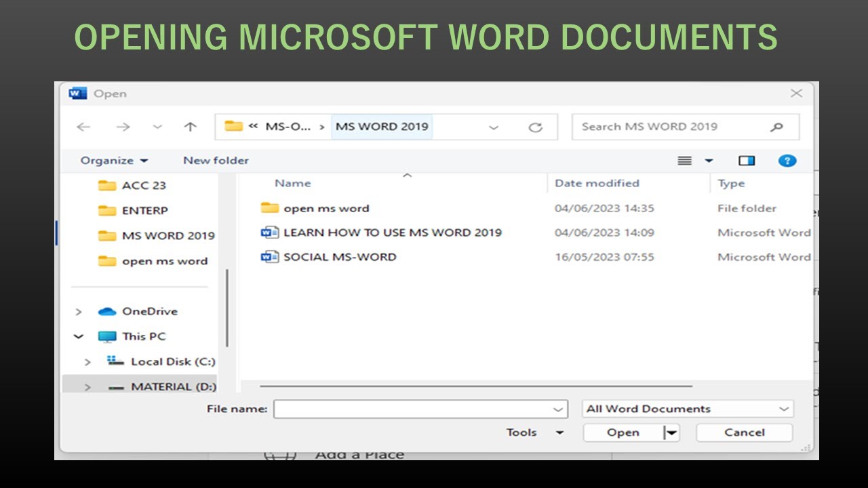The width and height of the screenshot is (868, 488).
Task: Select LEARN HOW TO USE MS WORD 2019 file
Action: coord(393,232)
